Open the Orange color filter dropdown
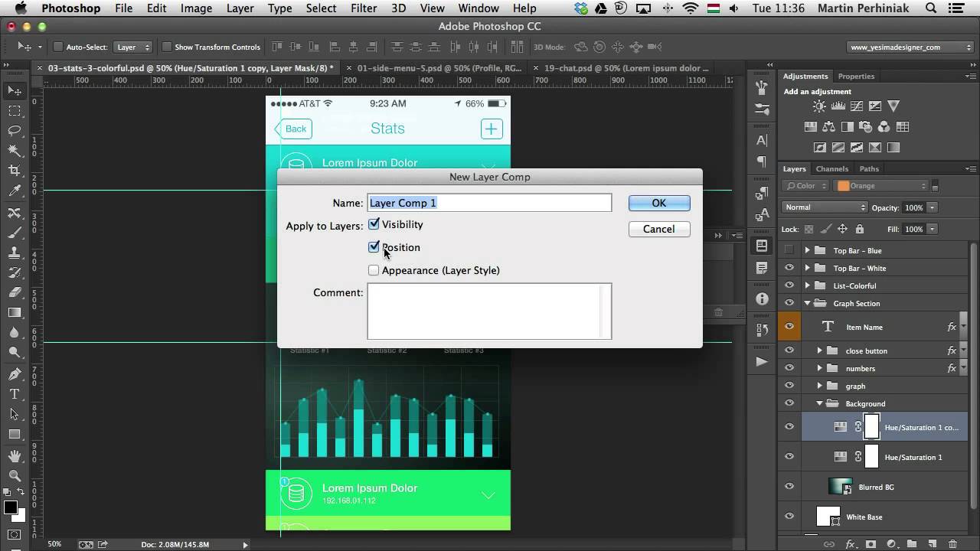The height and width of the screenshot is (551, 980). pos(882,186)
